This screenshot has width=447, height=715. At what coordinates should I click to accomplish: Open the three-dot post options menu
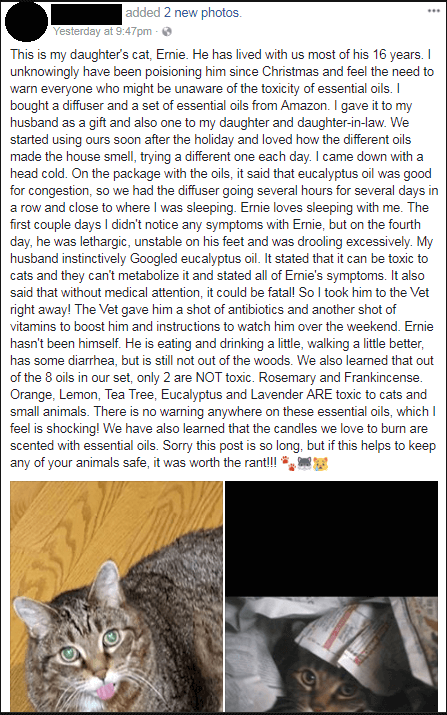(433, 11)
